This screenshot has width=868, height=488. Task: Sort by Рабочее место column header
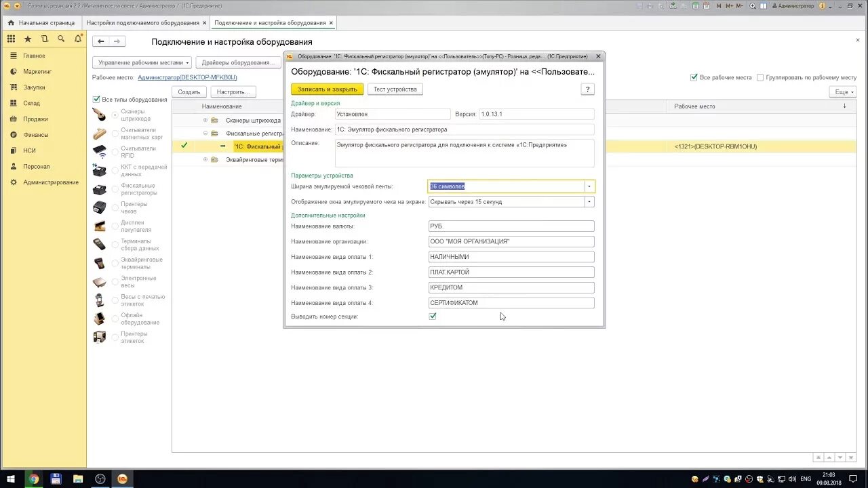coord(761,106)
